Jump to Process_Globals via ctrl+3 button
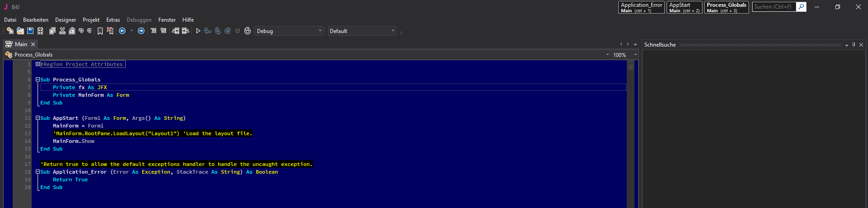The image size is (868, 208). point(726,7)
